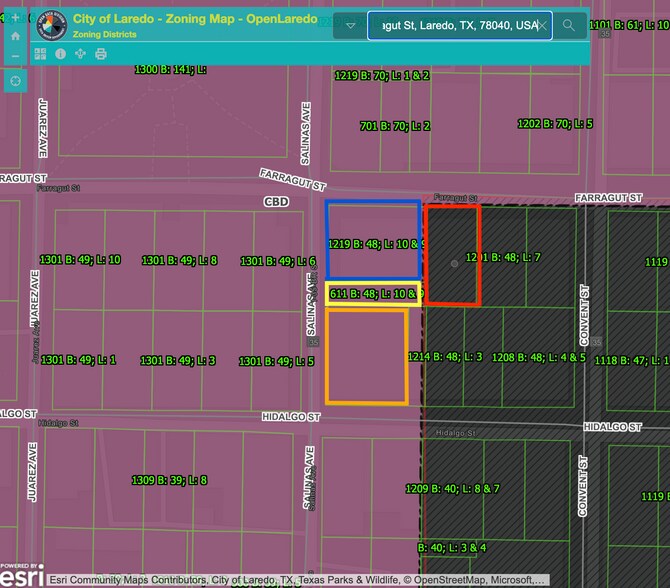Click the find my location button
Image resolution: width=670 pixels, height=588 pixels.
[15, 80]
